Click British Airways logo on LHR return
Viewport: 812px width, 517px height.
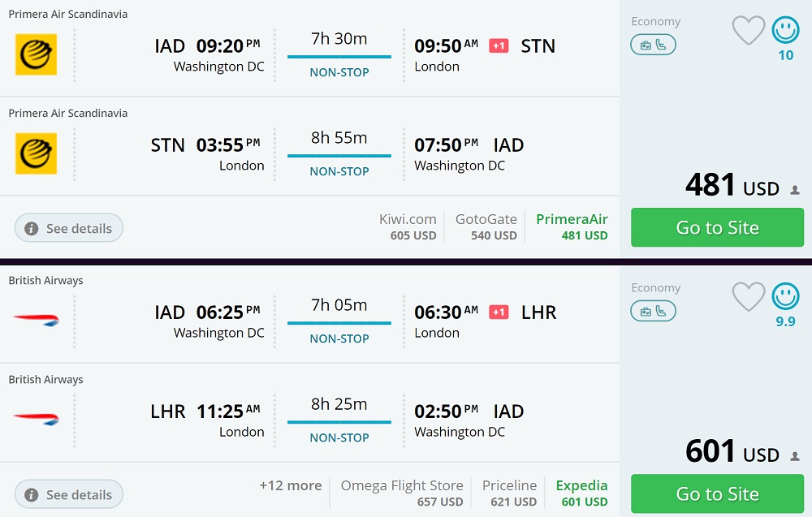click(37, 420)
